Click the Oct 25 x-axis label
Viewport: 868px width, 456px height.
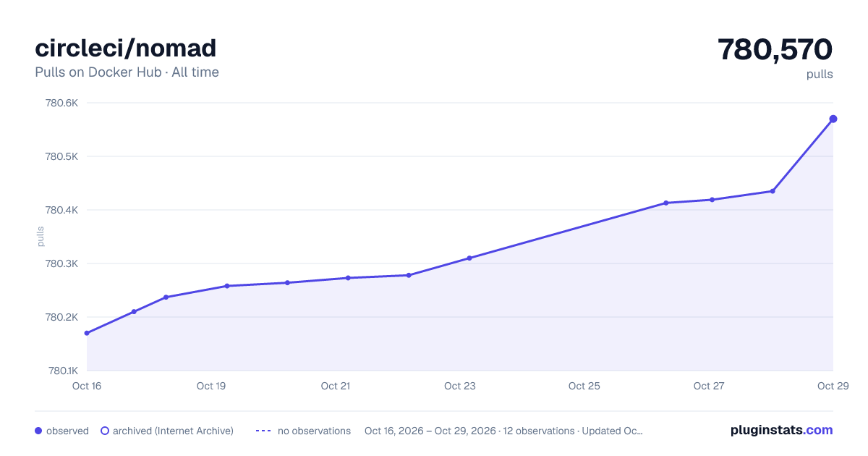coord(584,386)
